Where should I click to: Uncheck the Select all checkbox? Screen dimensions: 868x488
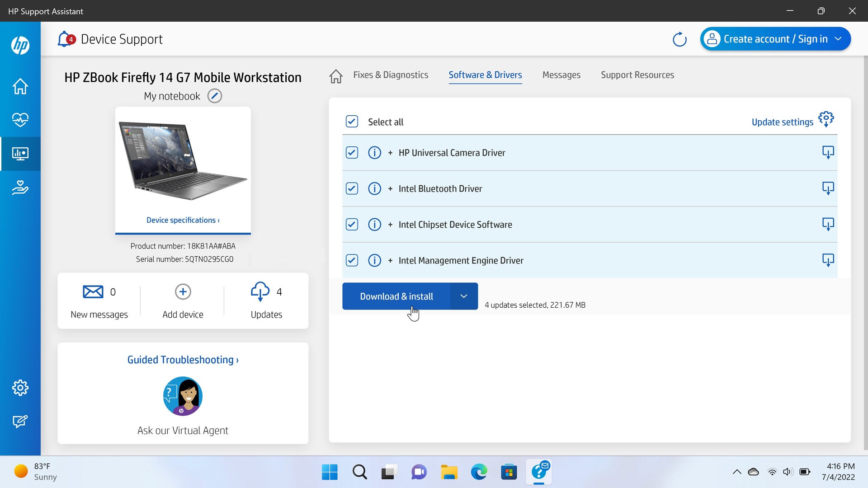(x=352, y=122)
